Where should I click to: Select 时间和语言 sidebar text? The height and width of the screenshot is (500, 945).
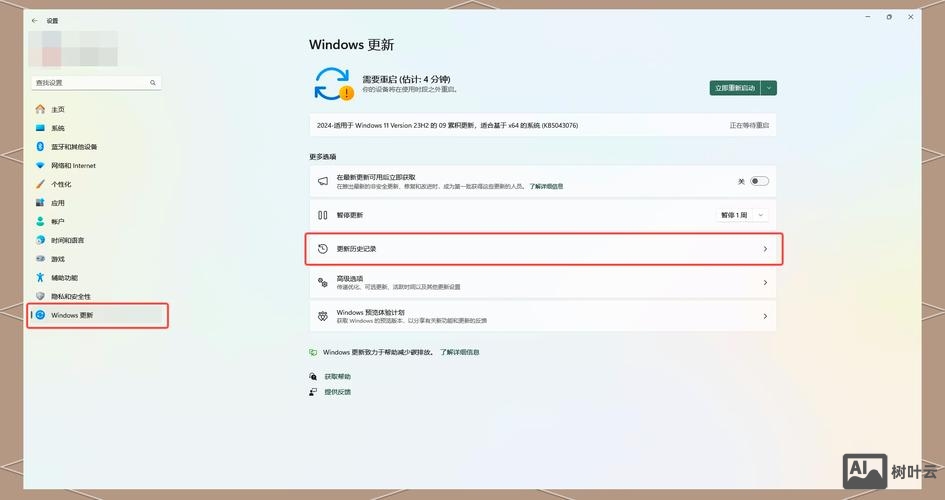[68, 240]
